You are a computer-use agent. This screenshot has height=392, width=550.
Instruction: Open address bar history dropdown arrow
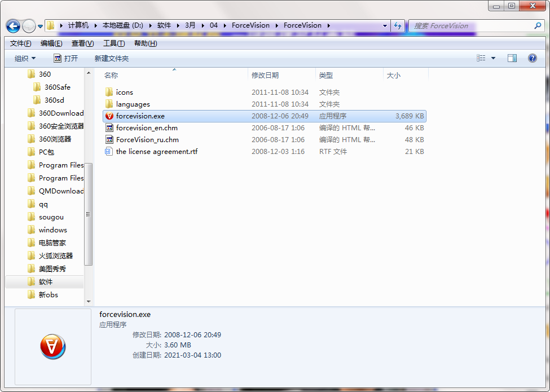385,25
